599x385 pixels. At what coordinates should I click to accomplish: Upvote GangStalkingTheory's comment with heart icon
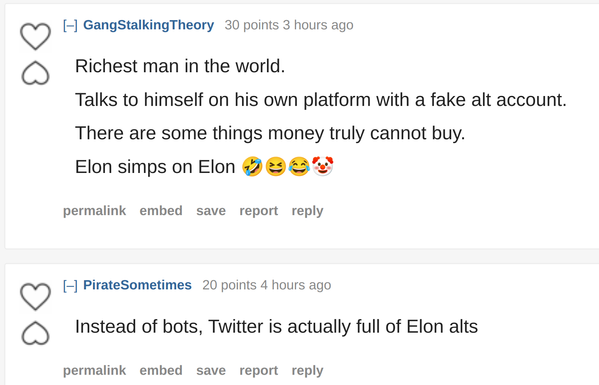[x=36, y=36]
